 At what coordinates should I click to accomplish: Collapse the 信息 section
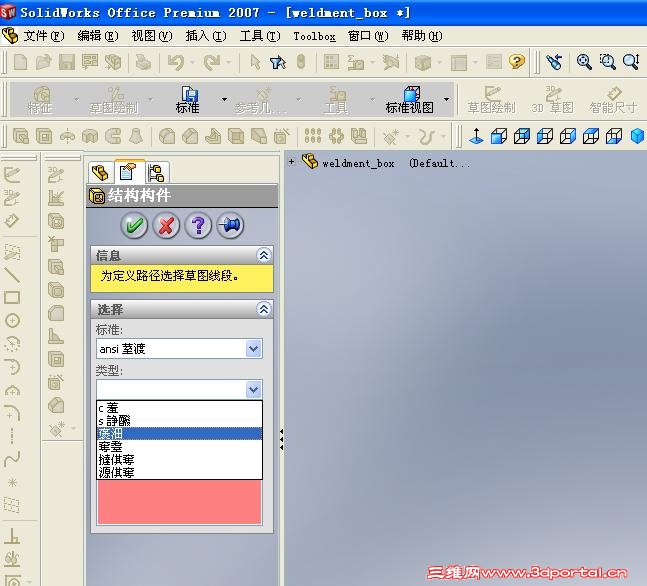(264, 255)
